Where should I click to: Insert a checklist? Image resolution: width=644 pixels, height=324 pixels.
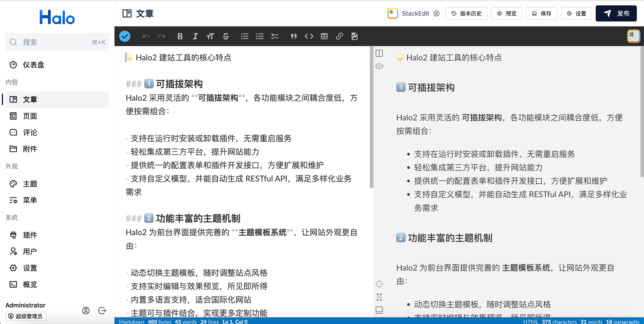pos(275,36)
